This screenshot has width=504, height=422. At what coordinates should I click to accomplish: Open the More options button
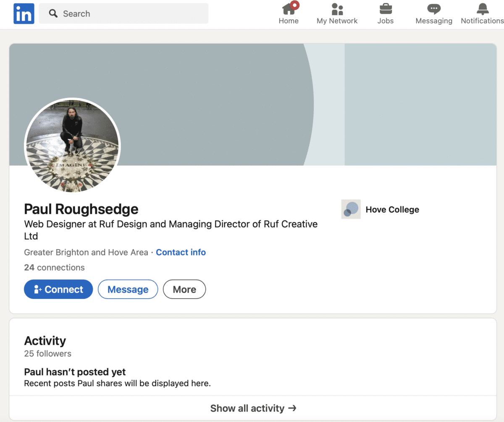click(x=184, y=289)
